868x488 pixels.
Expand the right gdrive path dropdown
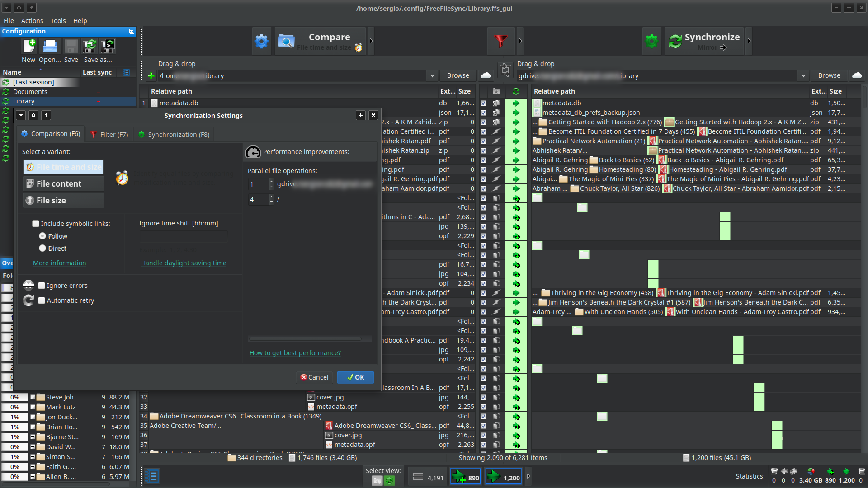click(804, 75)
